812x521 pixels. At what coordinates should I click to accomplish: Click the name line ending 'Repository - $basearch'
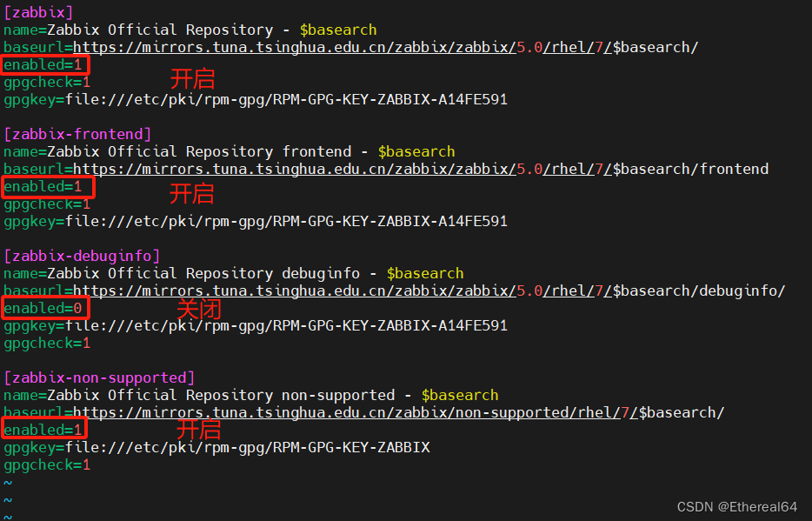coord(190,30)
